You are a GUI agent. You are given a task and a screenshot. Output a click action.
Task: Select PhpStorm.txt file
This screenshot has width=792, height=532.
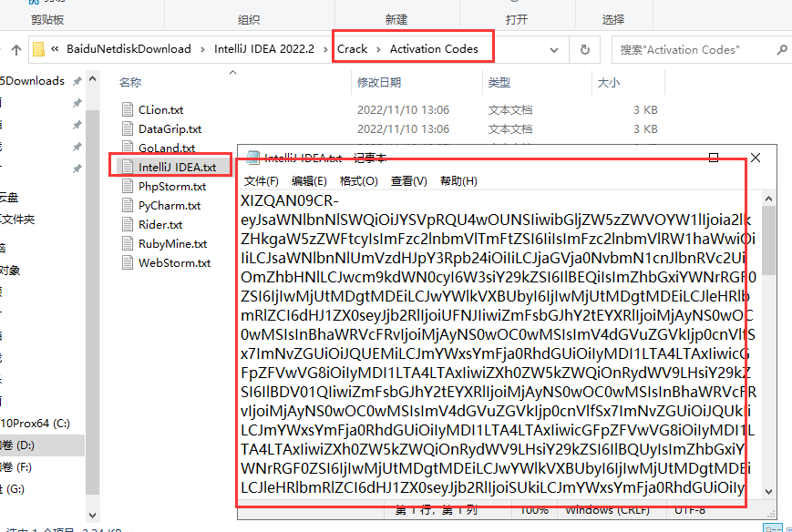172,186
